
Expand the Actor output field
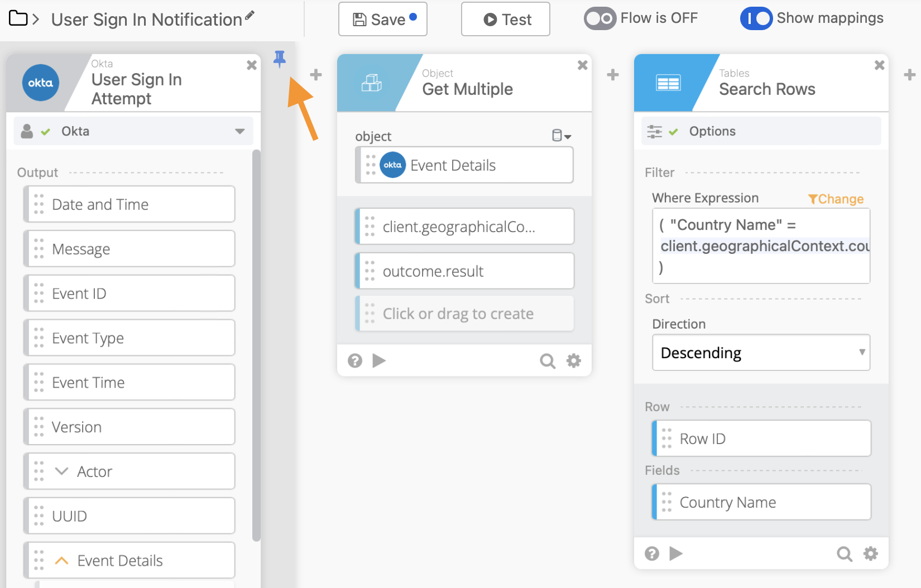pos(62,471)
